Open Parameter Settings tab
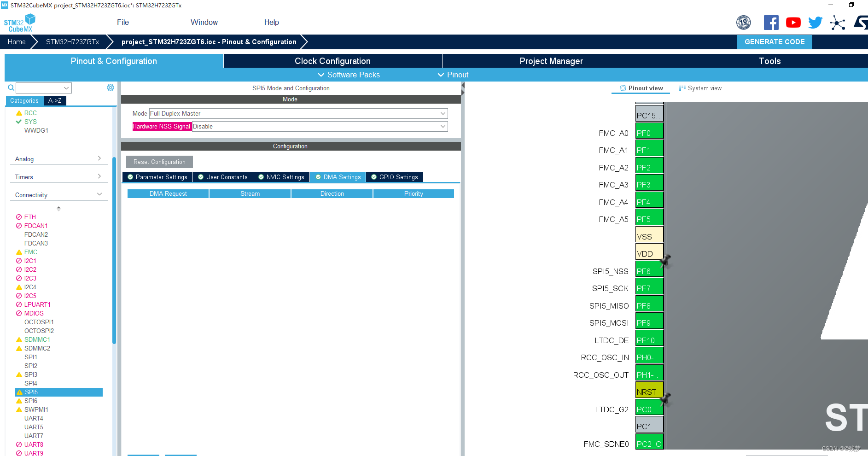Viewport: 868px width, 456px height. tap(157, 177)
